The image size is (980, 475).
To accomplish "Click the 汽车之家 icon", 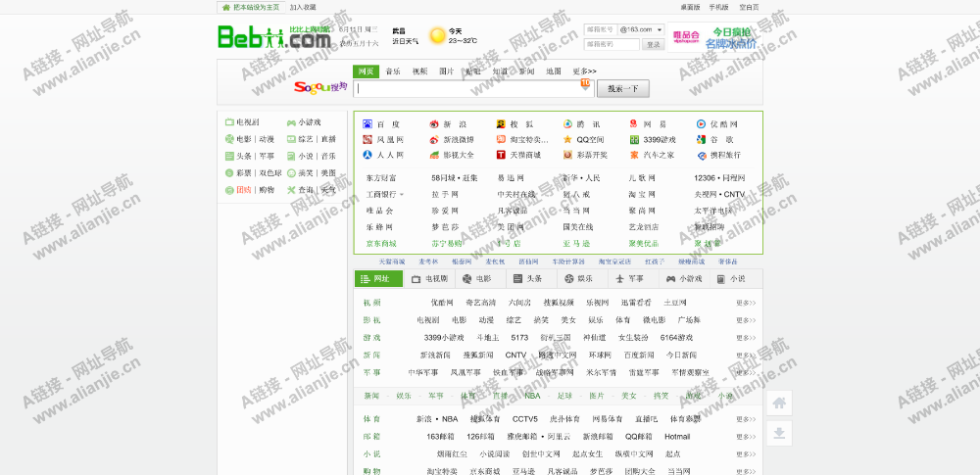I will [x=634, y=155].
